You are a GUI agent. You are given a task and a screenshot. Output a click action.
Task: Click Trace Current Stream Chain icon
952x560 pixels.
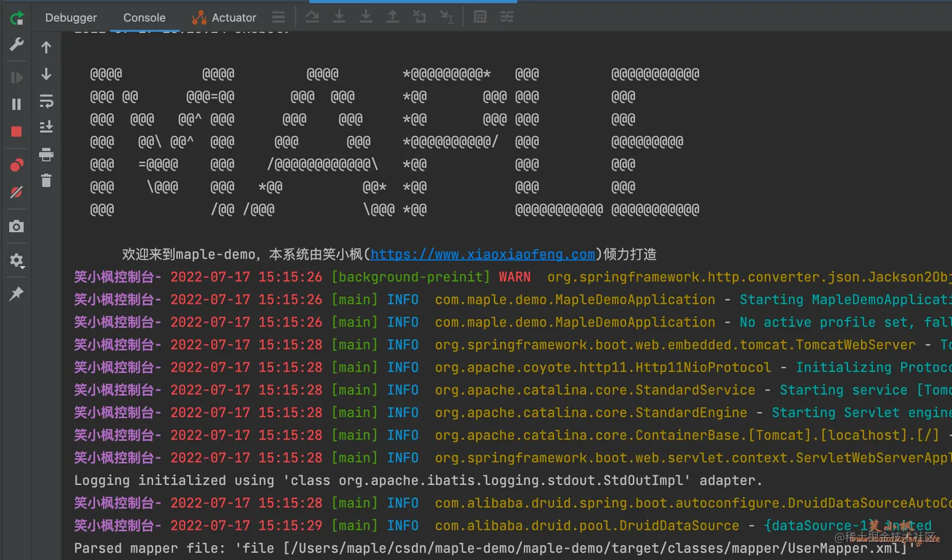click(x=507, y=16)
